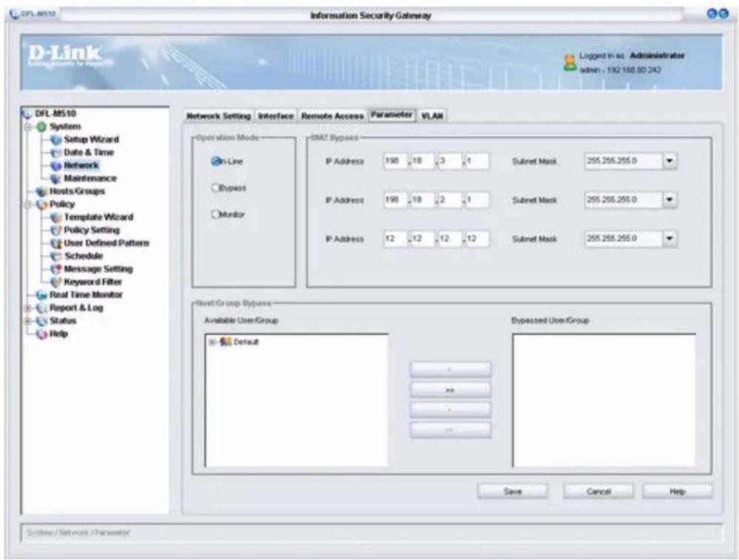Click the User Defined Pattern icon
Viewport: 739px width, 560px height.
[x=56, y=243]
